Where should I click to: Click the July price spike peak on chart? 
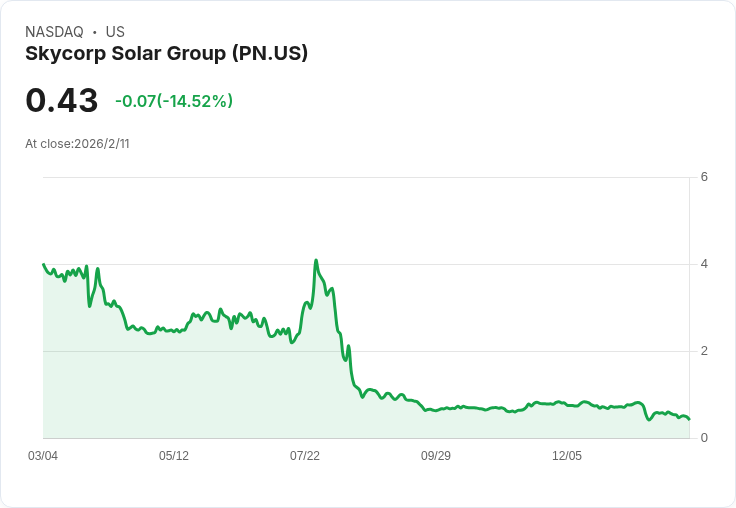tap(316, 260)
